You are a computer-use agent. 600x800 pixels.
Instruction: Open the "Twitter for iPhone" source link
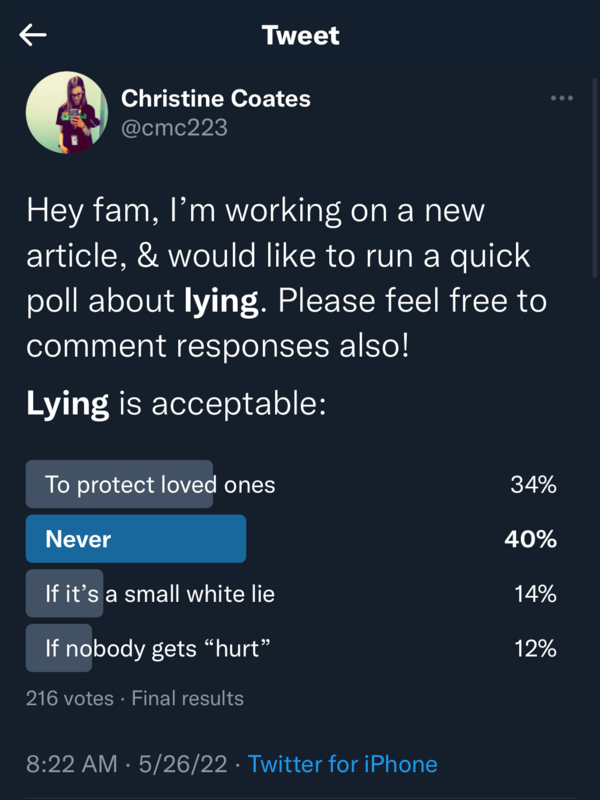click(343, 764)
